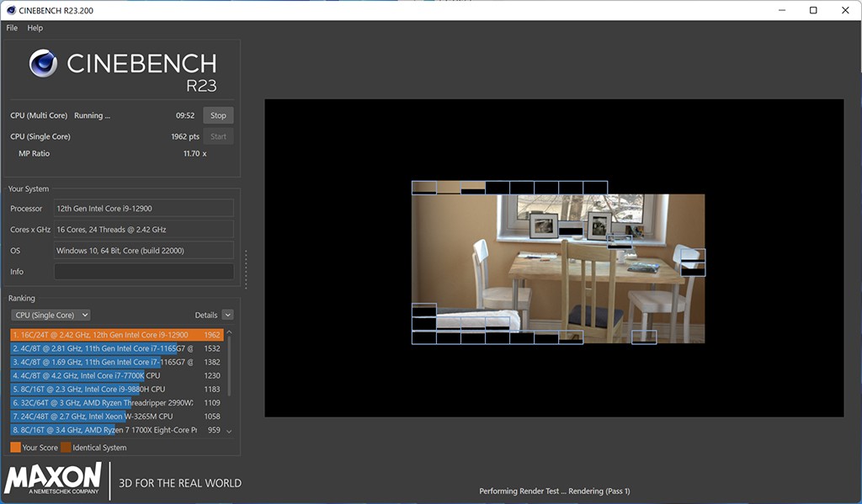Click the scroll down arrow in ranking list

click(x=230, y=431)
